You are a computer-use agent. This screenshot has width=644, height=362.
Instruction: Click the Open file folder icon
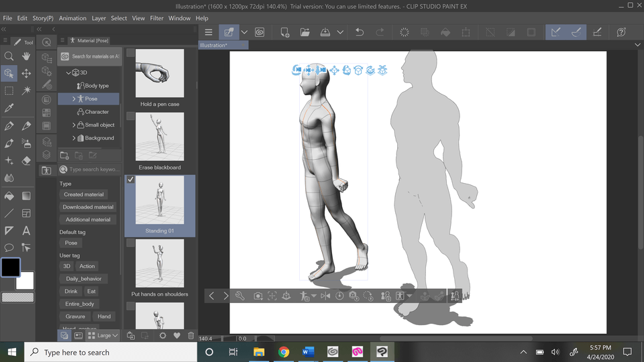[305, 32]
